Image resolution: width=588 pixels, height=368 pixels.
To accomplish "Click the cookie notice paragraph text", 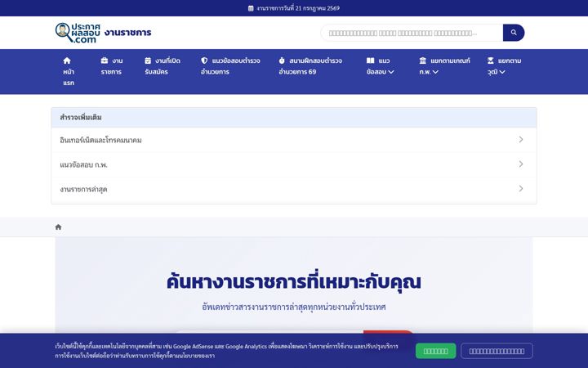I will pyautogui.click(x=226, y=351).
